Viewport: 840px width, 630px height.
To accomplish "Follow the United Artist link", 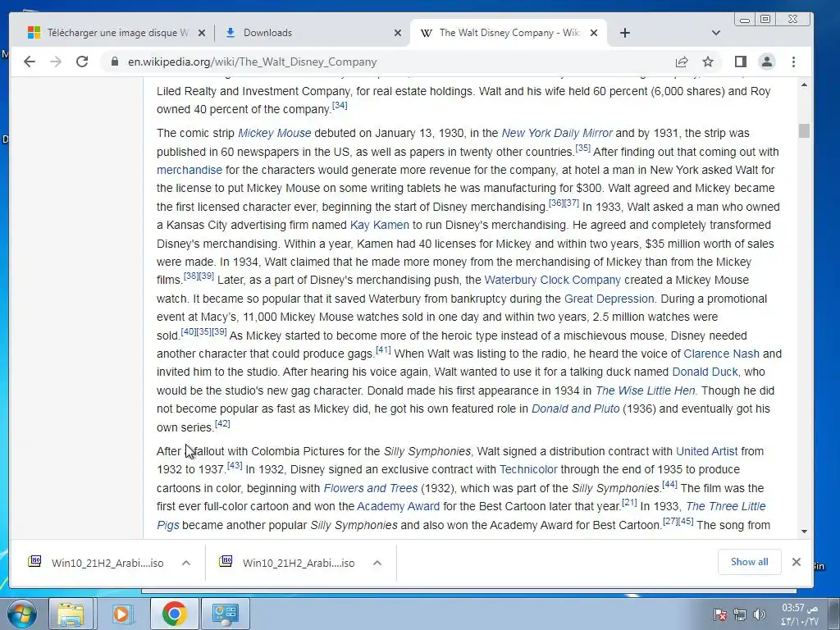I will pos(706,451).
